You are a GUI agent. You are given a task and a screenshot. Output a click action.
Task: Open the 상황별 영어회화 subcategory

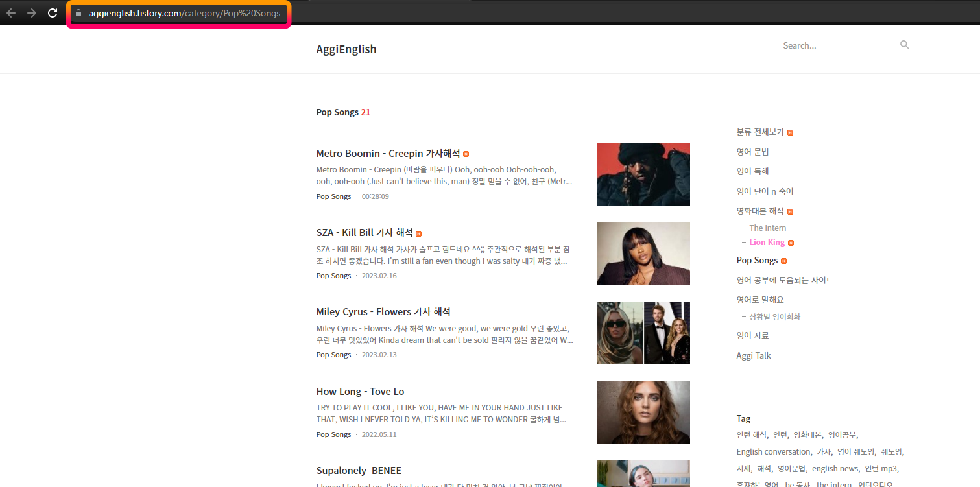(774, 317)
